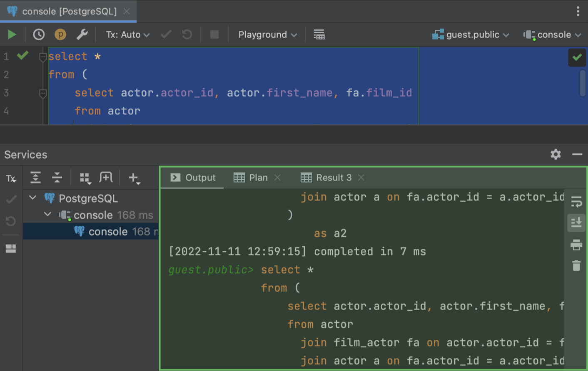Open the query history with the clock icon
588x371 pixels.
click(38, 35)
